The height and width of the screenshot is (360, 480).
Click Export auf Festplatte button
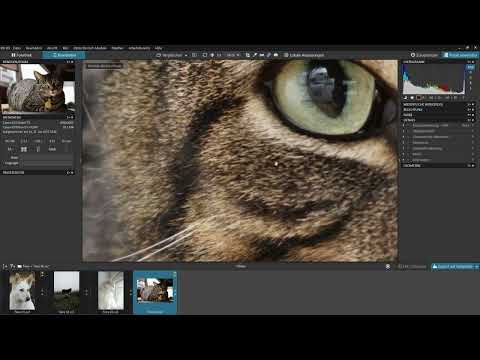(x=453, y=267)
